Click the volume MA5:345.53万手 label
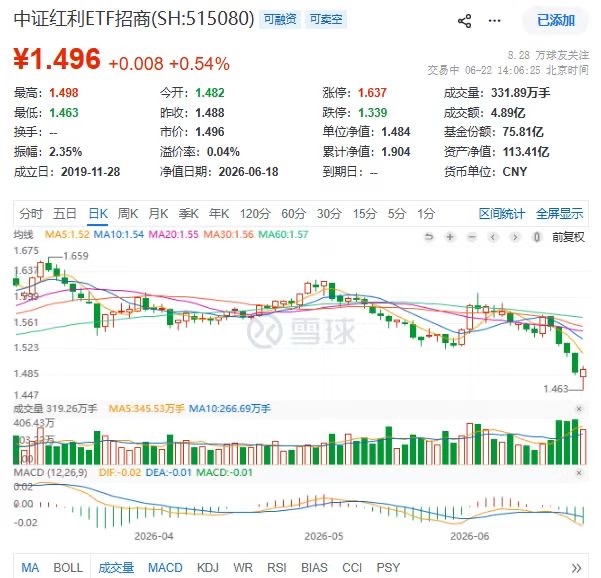This screenshot has height=578, width=601. pyautogui.click(x=146, y=409)
